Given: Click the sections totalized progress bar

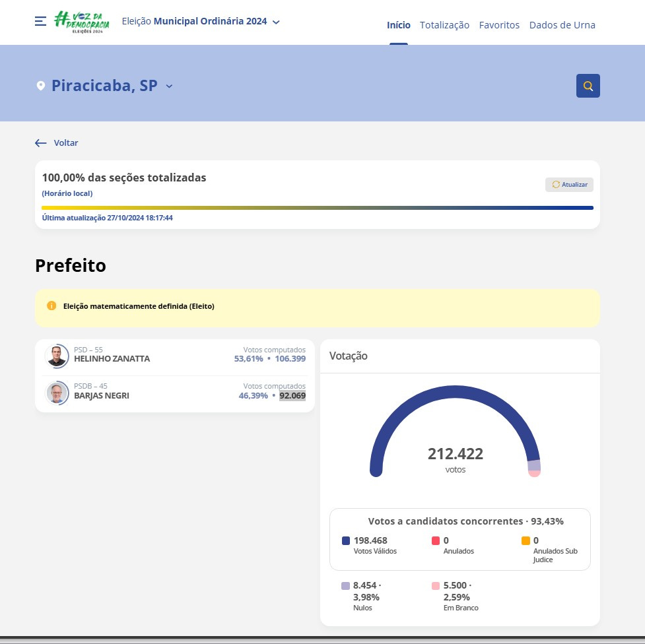Looking at the screenshot, I should [x=318, y=208].
